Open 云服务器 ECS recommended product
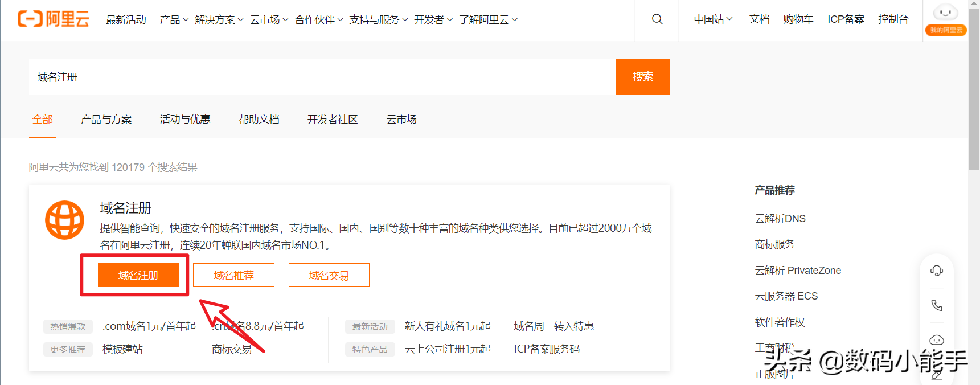The width and height of the screenshot is (980, 385). pos(786,296)
